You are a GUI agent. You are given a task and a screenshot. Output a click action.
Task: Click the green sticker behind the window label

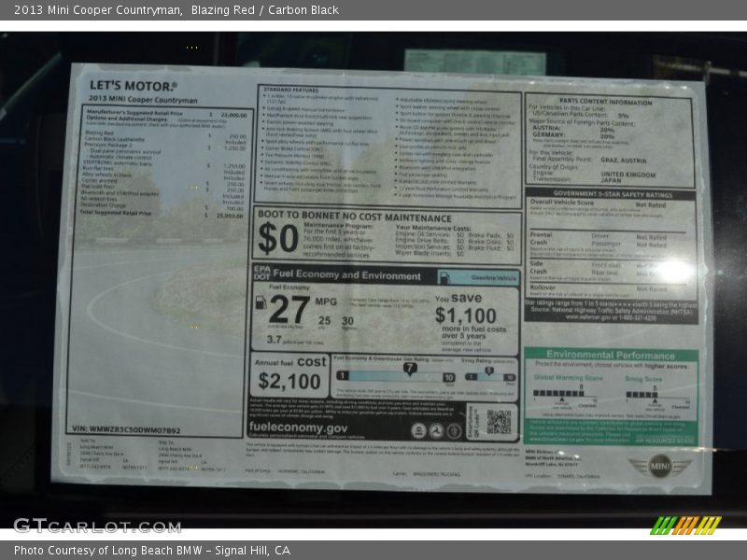click(474, 63)
